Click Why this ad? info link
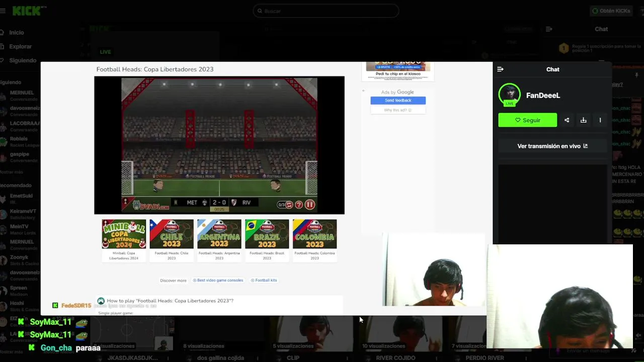Viewport: 644px width, 362px height. [x=398, y=110]
